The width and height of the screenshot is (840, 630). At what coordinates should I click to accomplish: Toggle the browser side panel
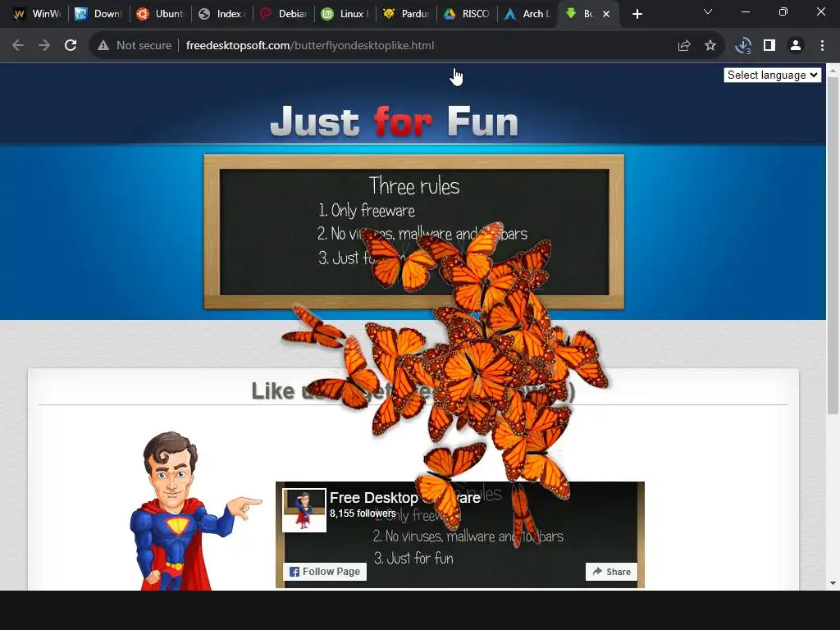(x=769, y=46)
